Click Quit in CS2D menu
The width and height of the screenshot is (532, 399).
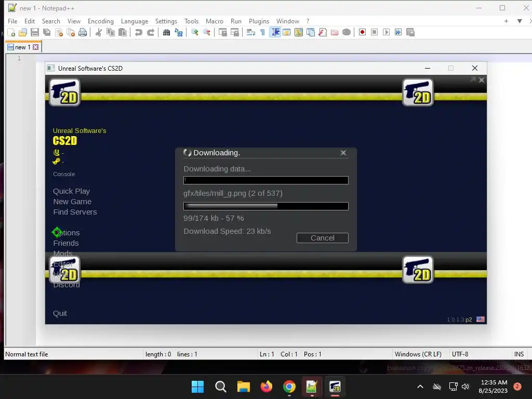(60, 313)
